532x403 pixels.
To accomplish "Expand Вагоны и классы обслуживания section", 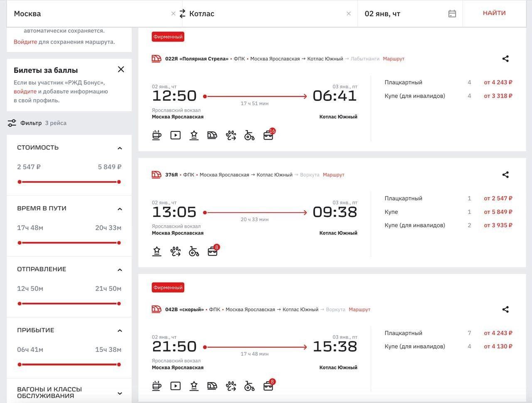I will click(x=120, y=393).
